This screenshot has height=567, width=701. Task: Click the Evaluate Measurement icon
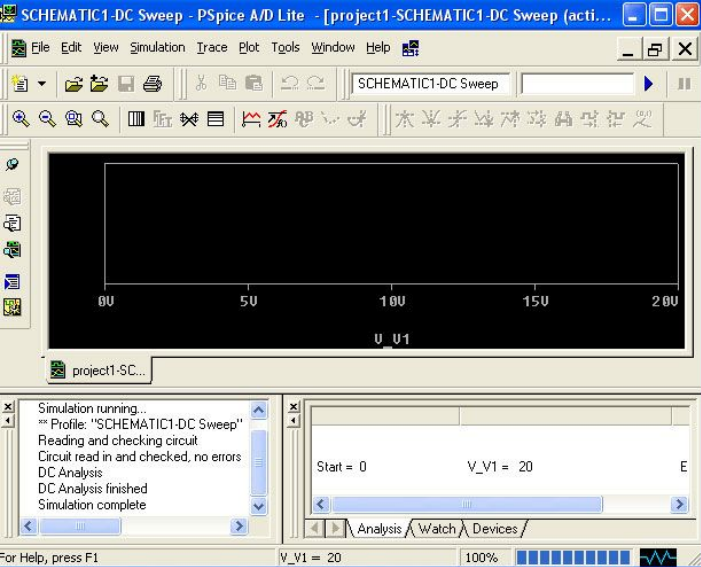pyautogui.click(x=277, y=119)
